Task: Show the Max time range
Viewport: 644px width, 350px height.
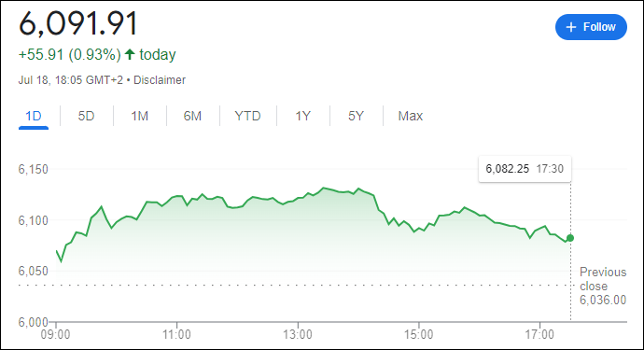Action: pos(411,117)
